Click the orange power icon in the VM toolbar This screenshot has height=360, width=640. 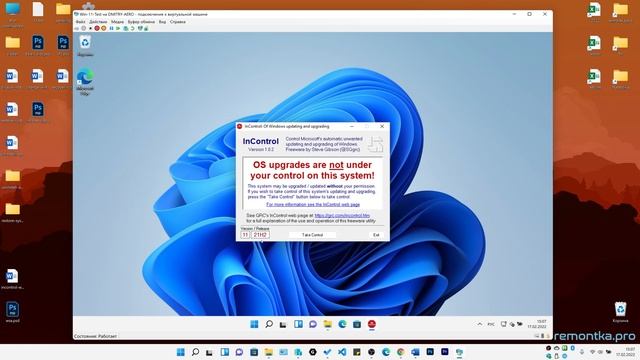pyautogui.click(x=104, y=28)
